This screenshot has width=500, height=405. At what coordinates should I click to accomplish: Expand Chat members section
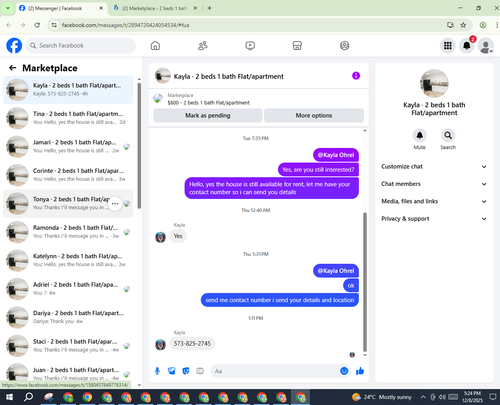(x=434, y=184)
